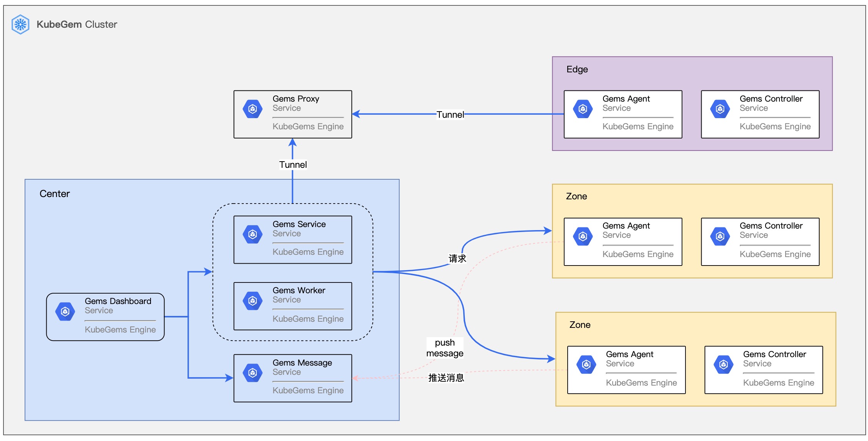Click 'Service' subtitle under Gems Worker
The image size is (868, 441).
287,299
